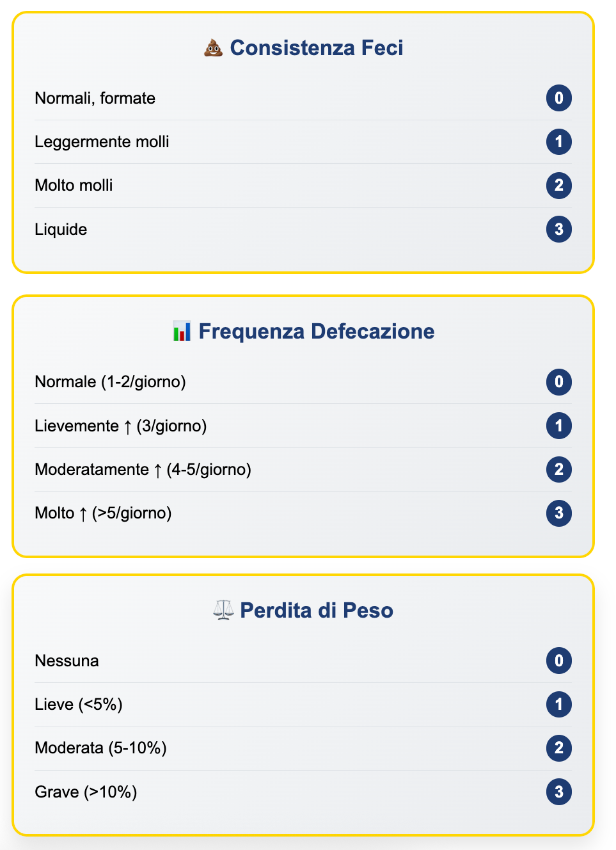The width and height of the screenshot is (616, 850).
Task: Choose the Molto molli stool option
Action: point(74,186)
